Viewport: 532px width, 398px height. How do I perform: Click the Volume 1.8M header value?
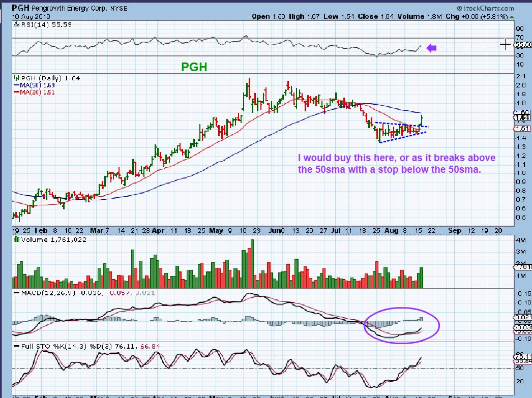coord(420,16)
